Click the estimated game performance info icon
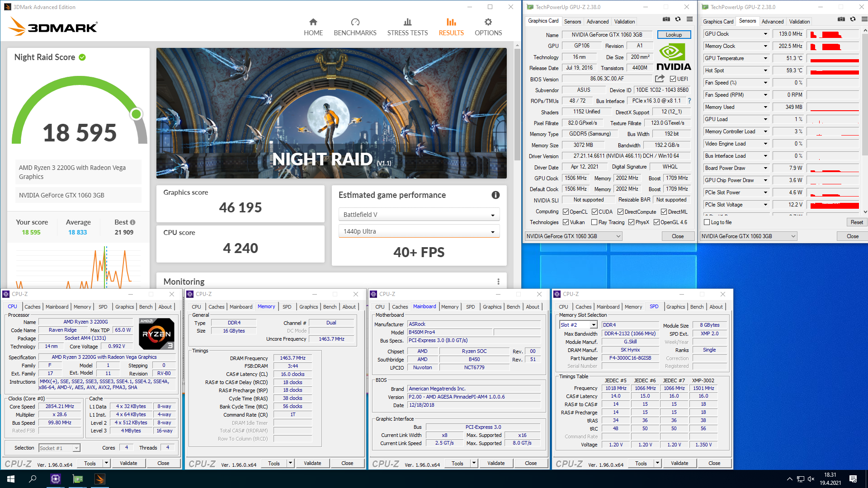The image size is (868, 488). point(495,195)
